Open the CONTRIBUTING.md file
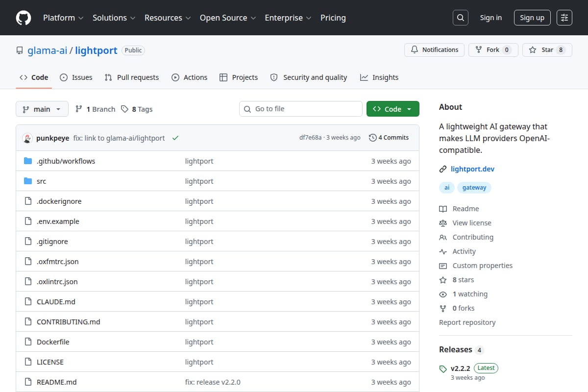 coord(69,322)
